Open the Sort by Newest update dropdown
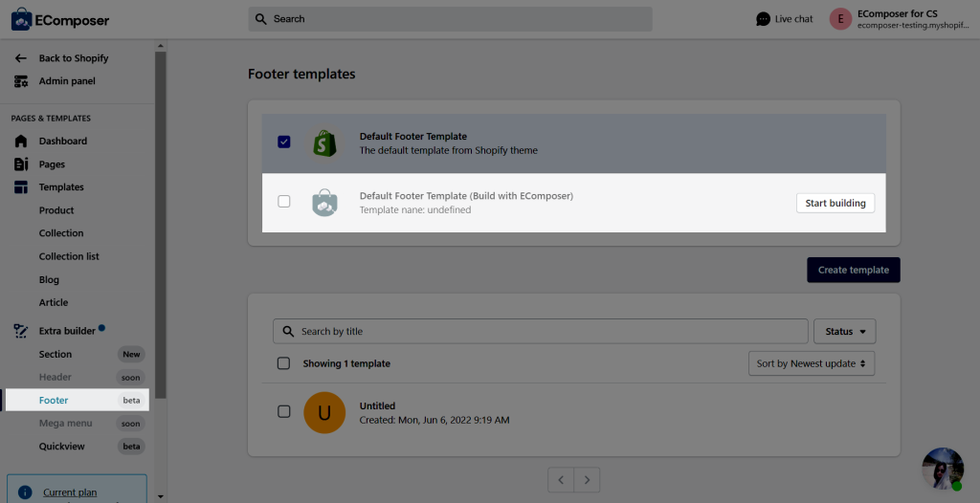The image size is (980, 503). (x=812, y=363)
